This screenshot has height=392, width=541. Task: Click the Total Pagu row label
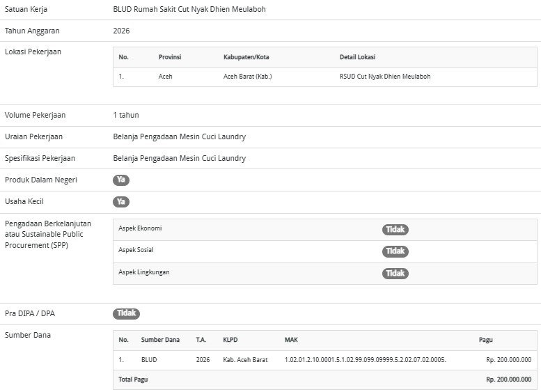click(133, 379)
